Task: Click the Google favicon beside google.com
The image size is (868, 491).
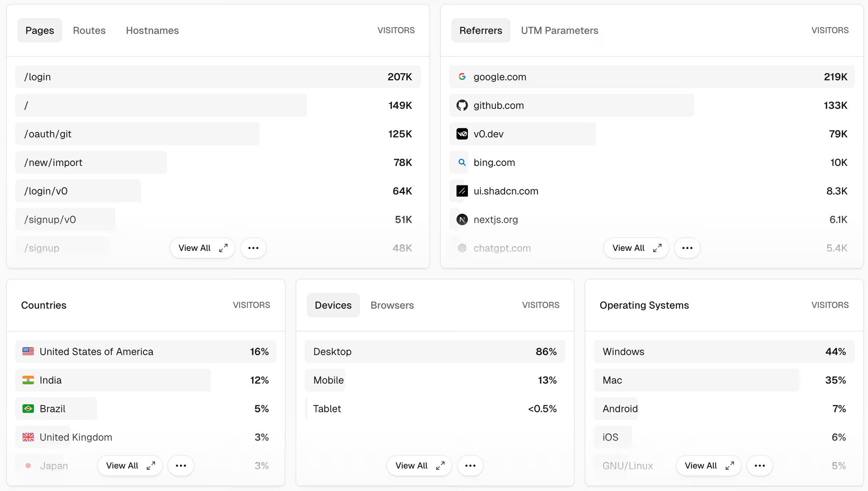Action: click(x=462, y=76)
